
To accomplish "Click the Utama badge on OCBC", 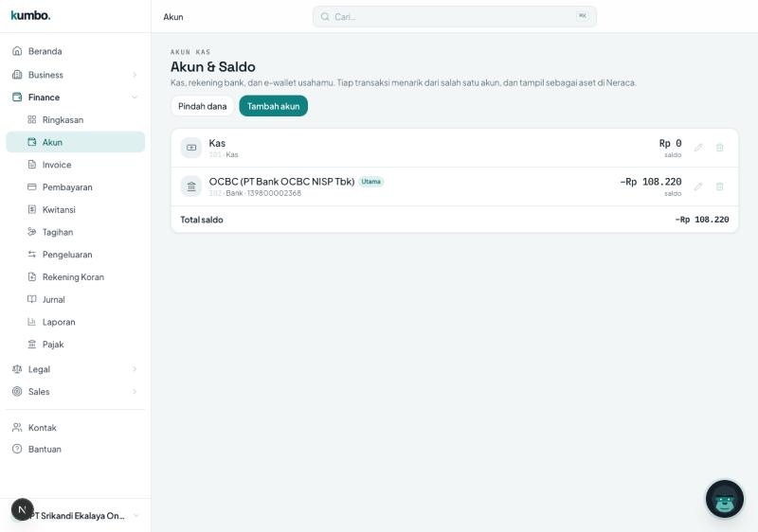I will click(370, 182).
